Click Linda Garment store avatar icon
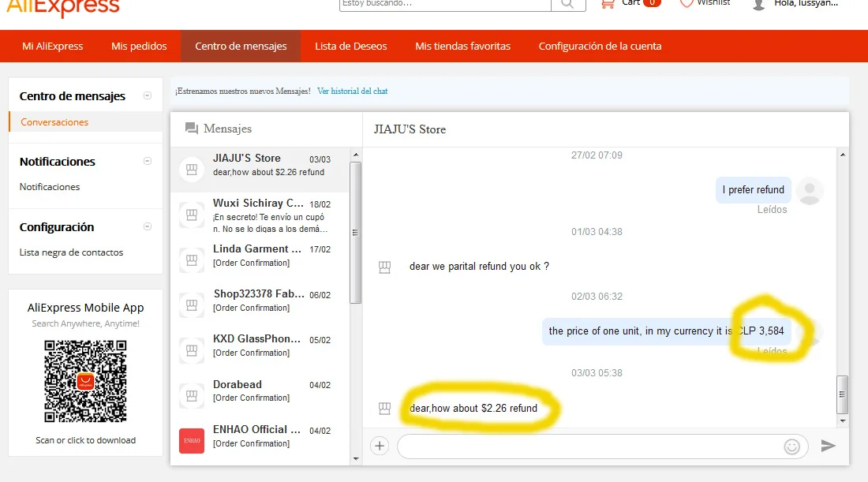The height and width of the screenshot is (482, 868). [192, 260]
